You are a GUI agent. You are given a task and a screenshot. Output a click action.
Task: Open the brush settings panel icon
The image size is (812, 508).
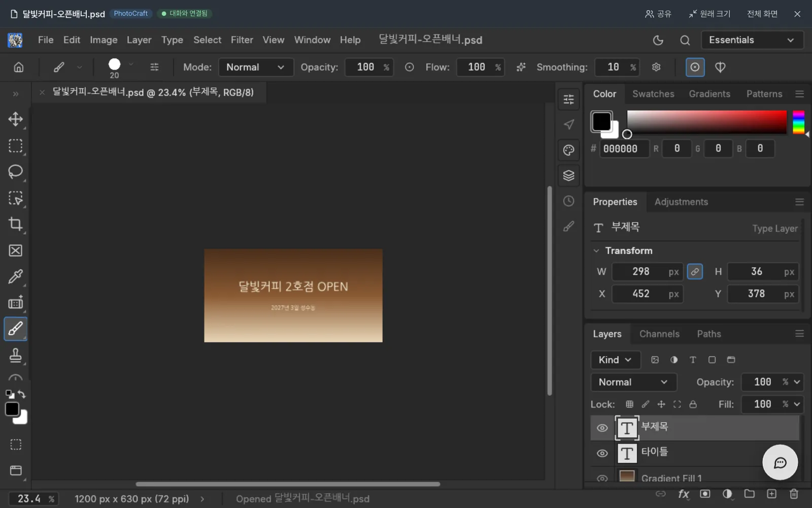pyautogui.click(x=154, y=67)
